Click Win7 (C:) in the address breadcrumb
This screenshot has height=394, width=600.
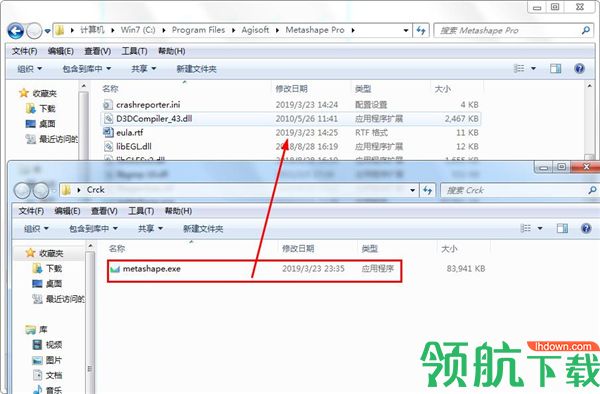coord(138,30)
